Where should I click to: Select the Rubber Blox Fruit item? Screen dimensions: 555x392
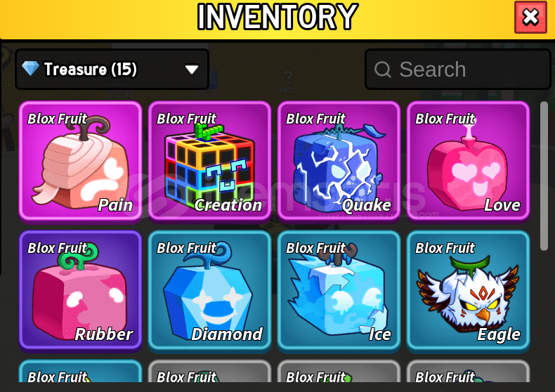click(80, 290)
